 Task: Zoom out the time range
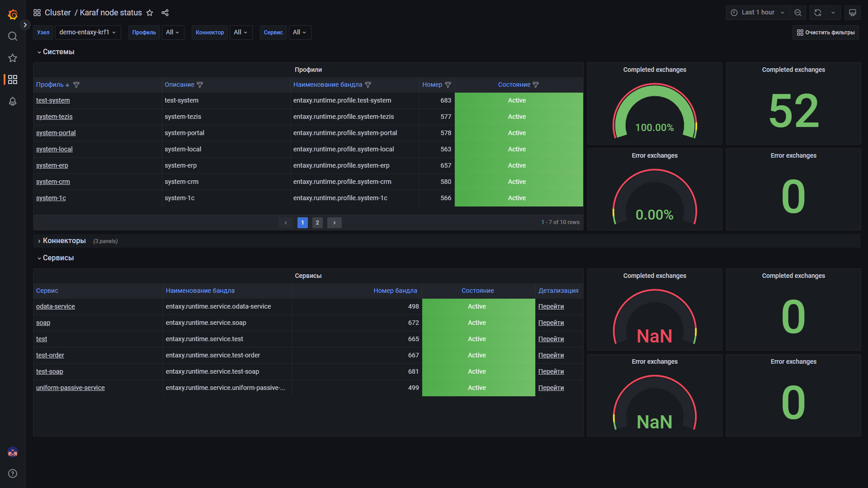(798, 13)
